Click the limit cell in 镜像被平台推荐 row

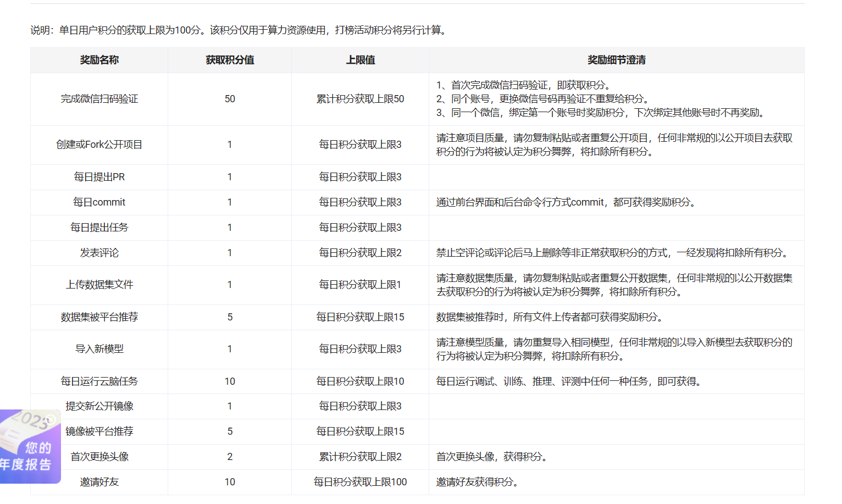(361, 431)
